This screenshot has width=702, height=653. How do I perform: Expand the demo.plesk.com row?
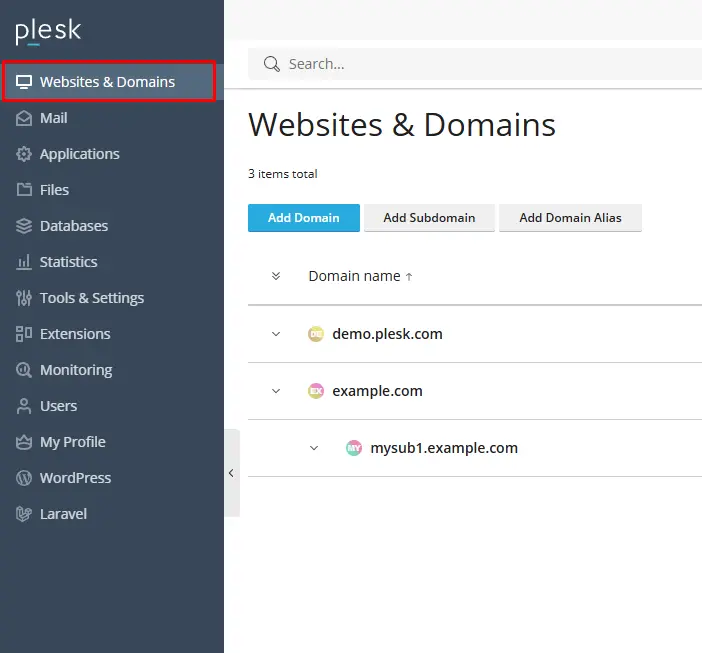click(x=276, y=334)
